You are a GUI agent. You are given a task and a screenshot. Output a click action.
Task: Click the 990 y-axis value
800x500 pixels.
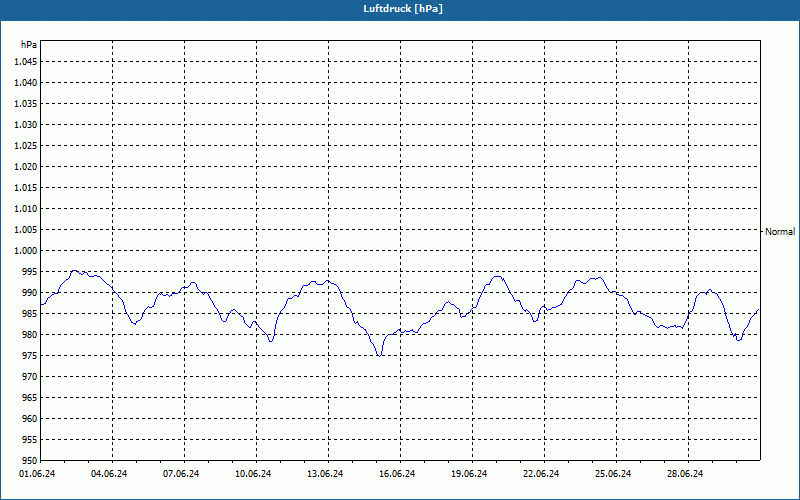point(30,292)
